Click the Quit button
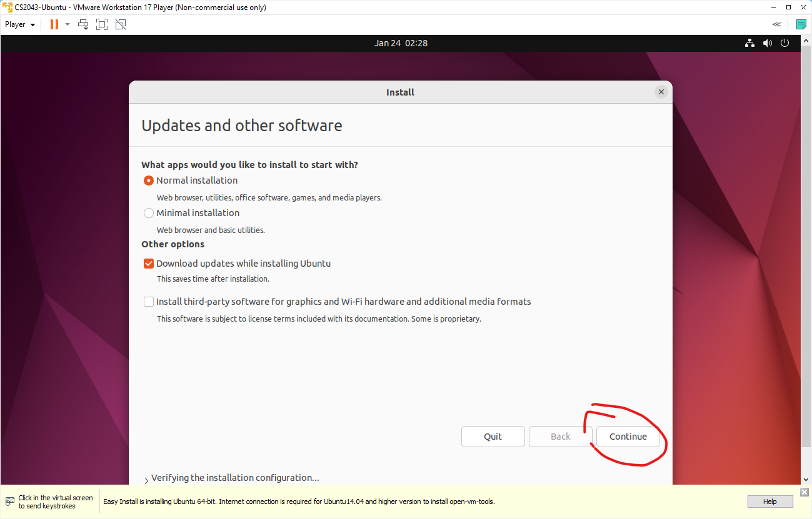 coord(493,437)
